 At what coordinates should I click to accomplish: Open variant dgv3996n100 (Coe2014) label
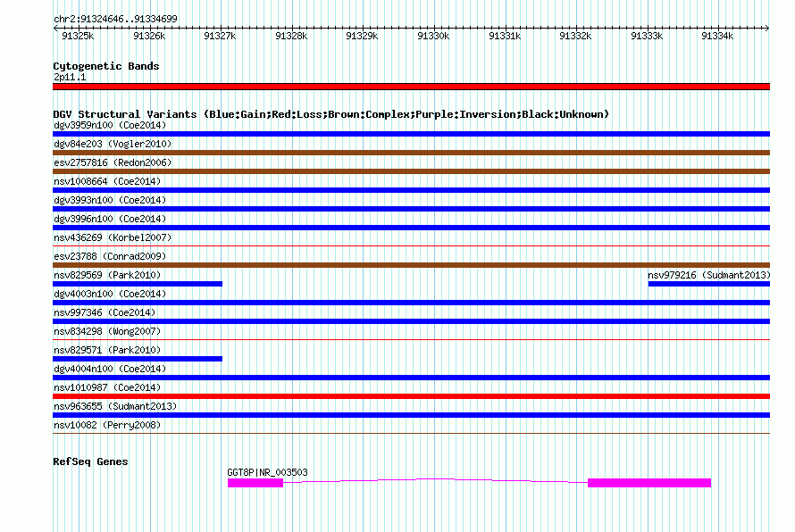click(x=110, y=219)
